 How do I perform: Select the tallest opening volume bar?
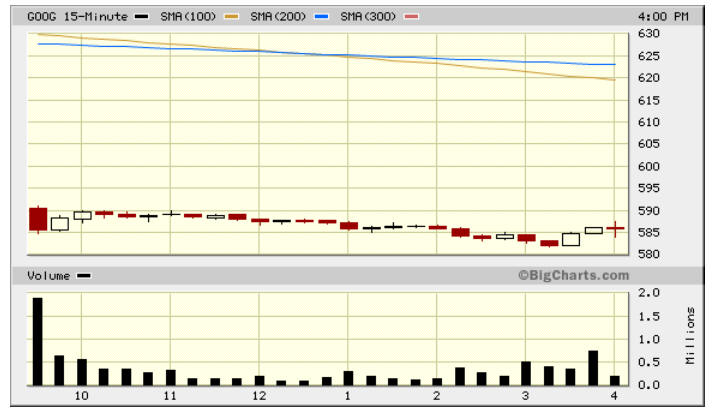click(38, 342)
